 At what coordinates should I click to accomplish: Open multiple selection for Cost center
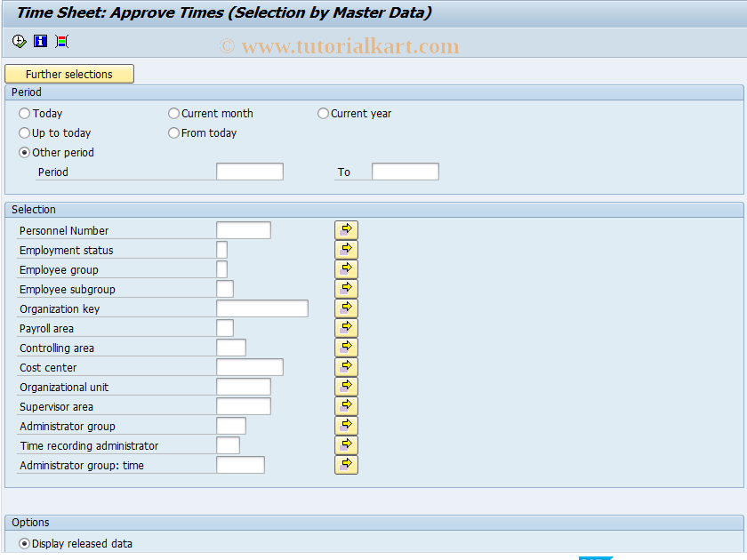346,366
